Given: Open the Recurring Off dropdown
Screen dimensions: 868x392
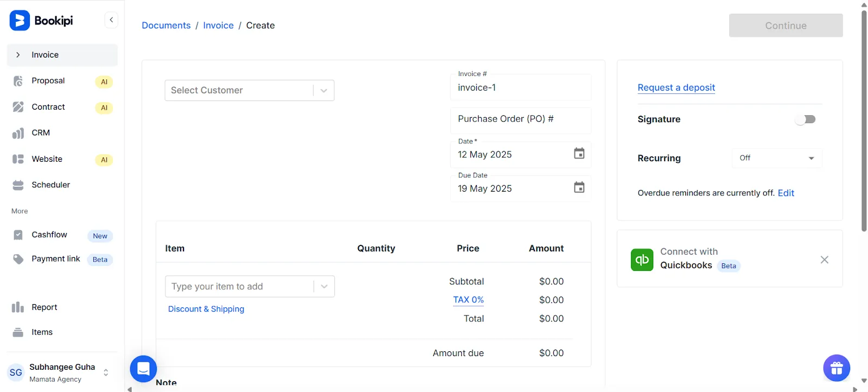Looking at the screenshot, I should [x=777, y=158].
